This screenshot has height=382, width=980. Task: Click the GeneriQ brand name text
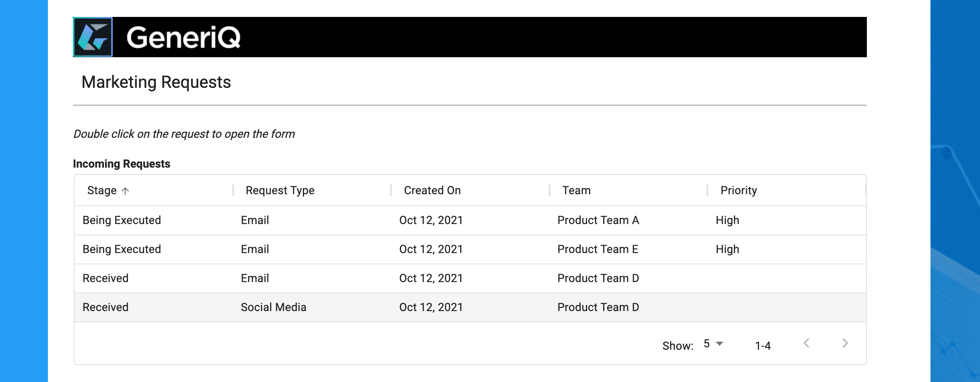(184, 37)
